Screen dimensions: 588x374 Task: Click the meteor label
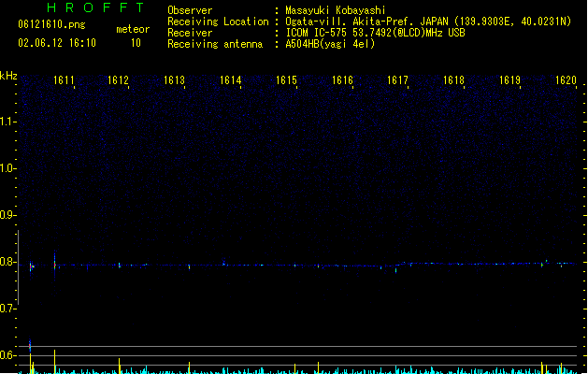pos(133,29)
